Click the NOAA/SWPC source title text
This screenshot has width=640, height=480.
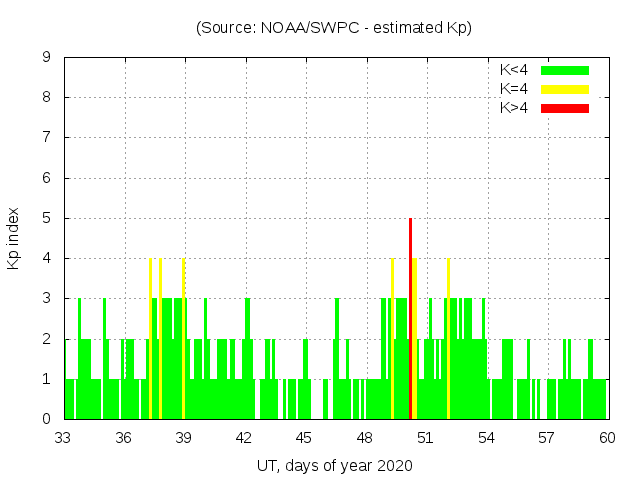[334, 28]
